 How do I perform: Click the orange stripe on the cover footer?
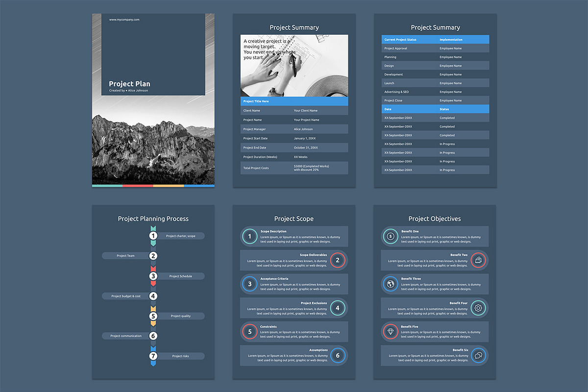coord(168,185)
